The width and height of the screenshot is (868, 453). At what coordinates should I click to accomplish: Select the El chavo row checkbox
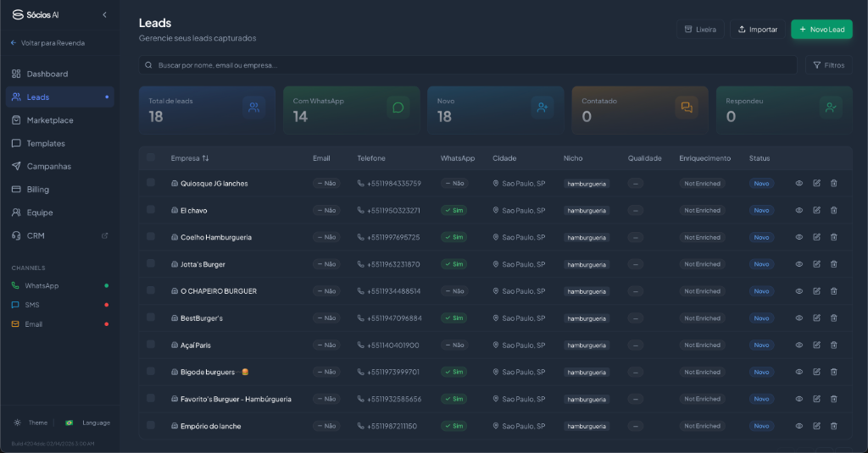[151, 210]
